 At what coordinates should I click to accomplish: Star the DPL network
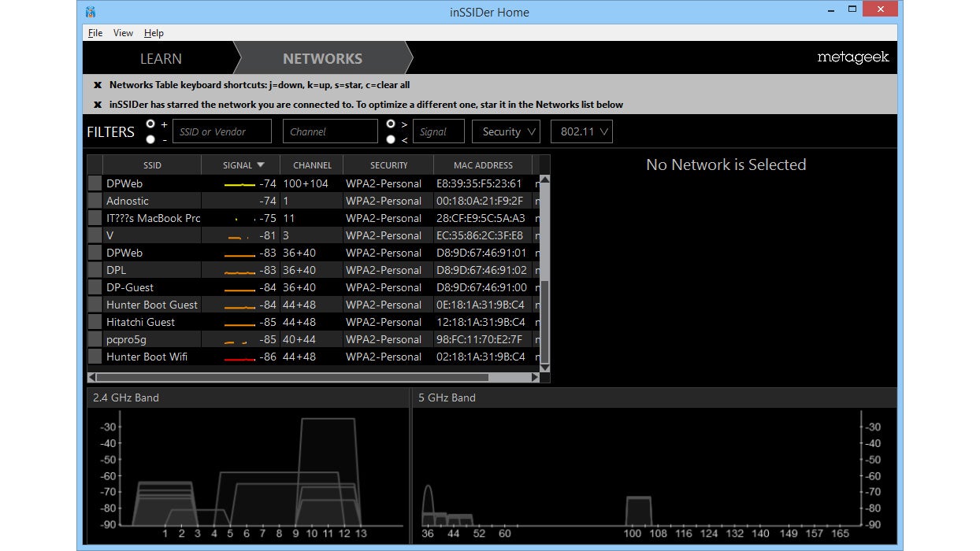pyautogui.click(x=95, y=270)
